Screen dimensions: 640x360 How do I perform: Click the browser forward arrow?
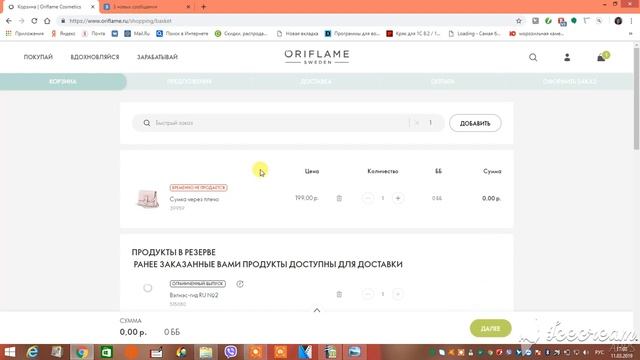pyautogui.click(x=22, y=21)
